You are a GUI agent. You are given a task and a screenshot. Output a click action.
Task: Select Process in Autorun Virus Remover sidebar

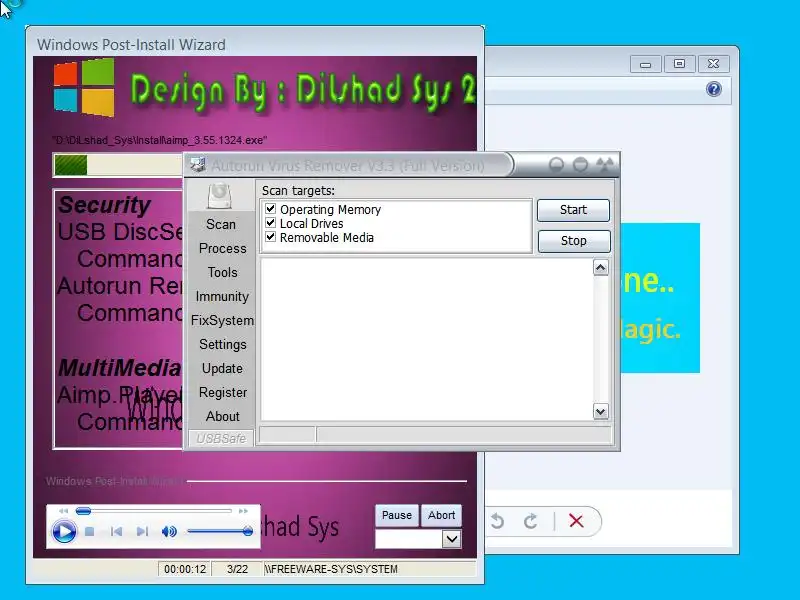tap(222, 248)
